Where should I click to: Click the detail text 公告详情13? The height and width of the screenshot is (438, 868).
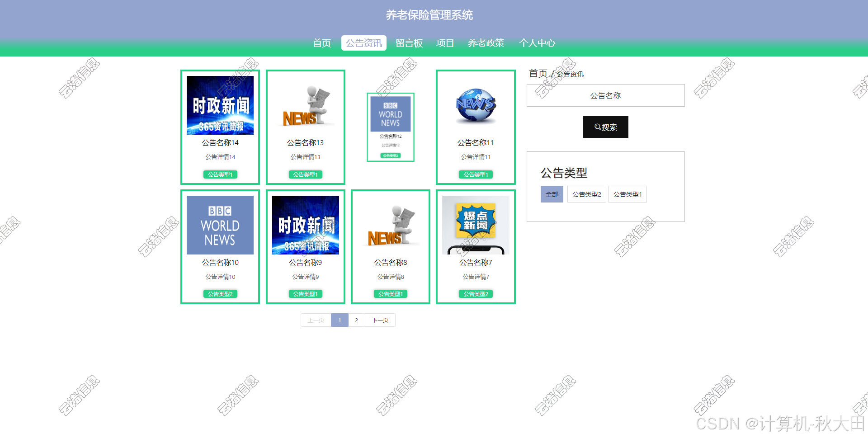click(306, 157)
